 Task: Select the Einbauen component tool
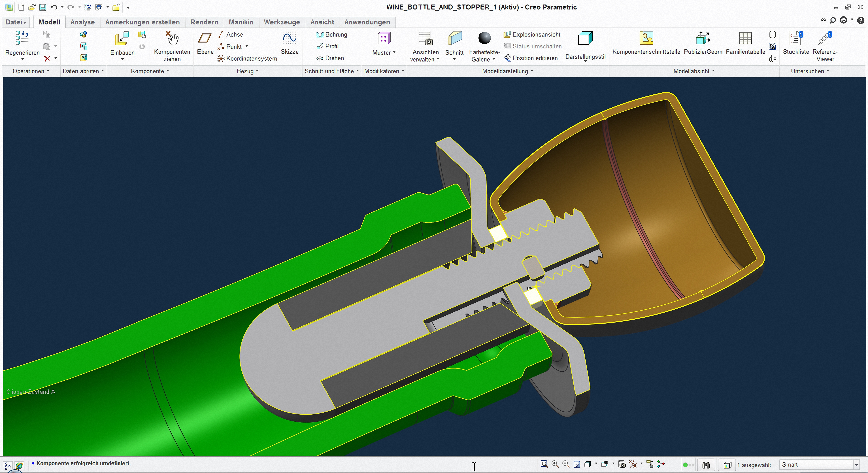[122, 39]
